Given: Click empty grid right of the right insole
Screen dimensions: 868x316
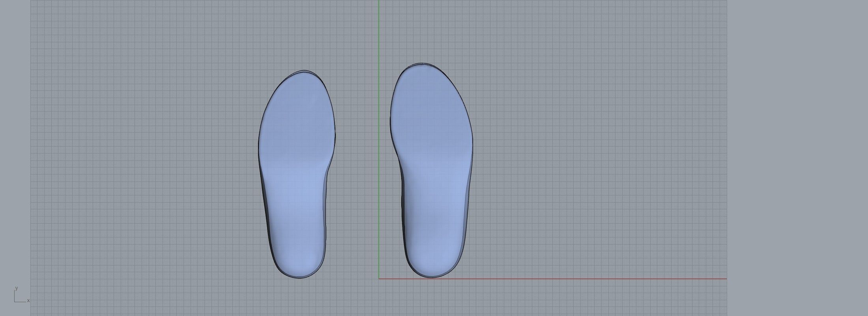Looking at the screenshot, I should [592, 158].
